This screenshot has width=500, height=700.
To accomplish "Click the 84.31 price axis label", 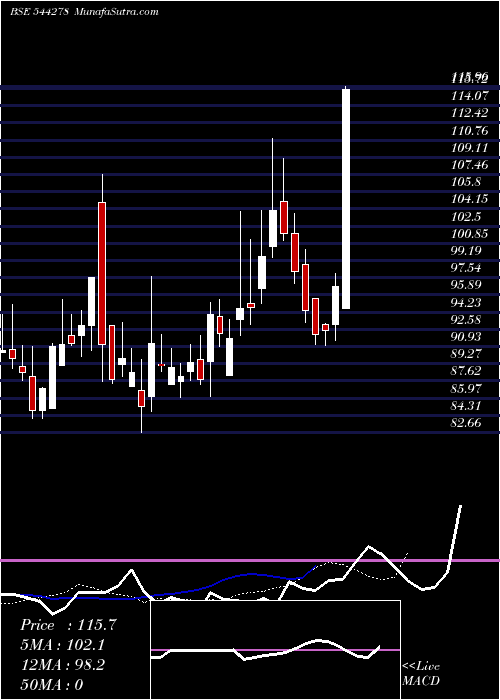I will [467, 406].
